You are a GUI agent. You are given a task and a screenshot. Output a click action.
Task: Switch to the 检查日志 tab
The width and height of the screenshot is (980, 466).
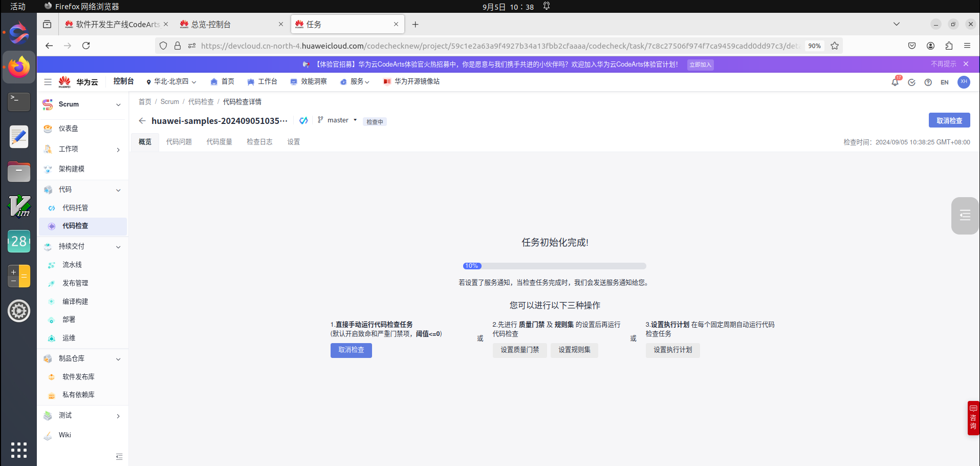259,142
